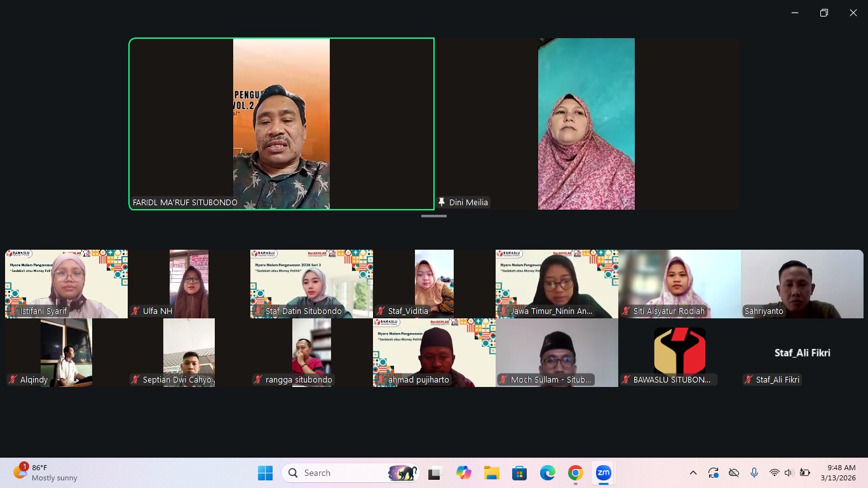Open the weather widget showing 86°F
This screenshot has height=488, width=868.
click(x=46, y=473)
